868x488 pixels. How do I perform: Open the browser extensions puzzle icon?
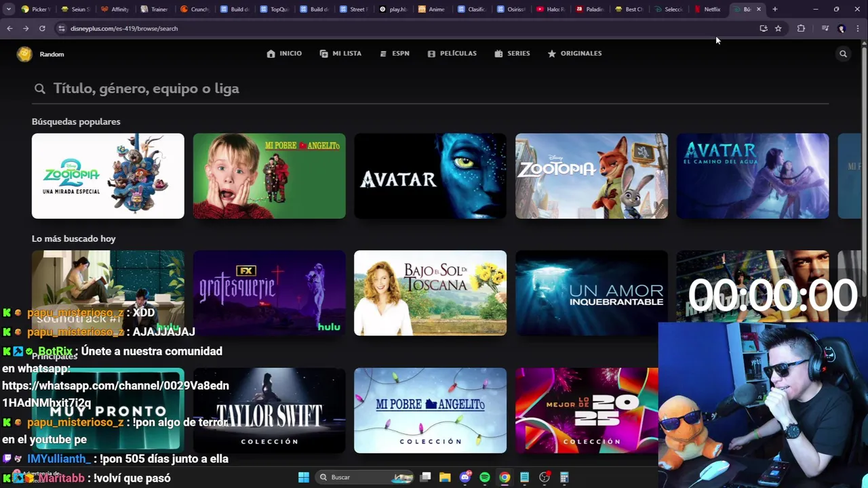[x=801, y=28]
